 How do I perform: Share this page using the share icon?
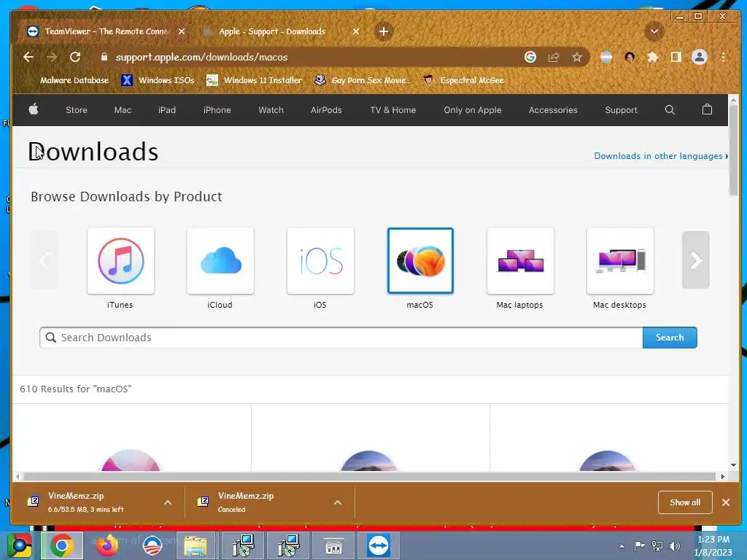(554, 57)
